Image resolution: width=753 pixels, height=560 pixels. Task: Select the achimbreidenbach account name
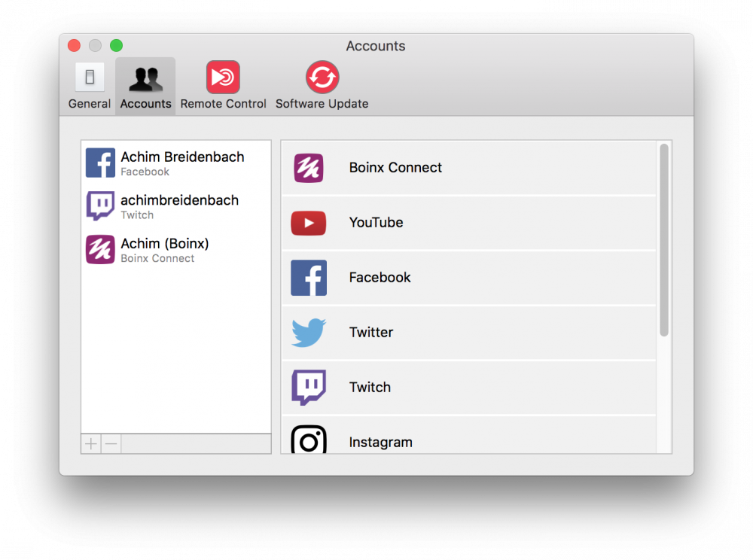coord(180,200)
